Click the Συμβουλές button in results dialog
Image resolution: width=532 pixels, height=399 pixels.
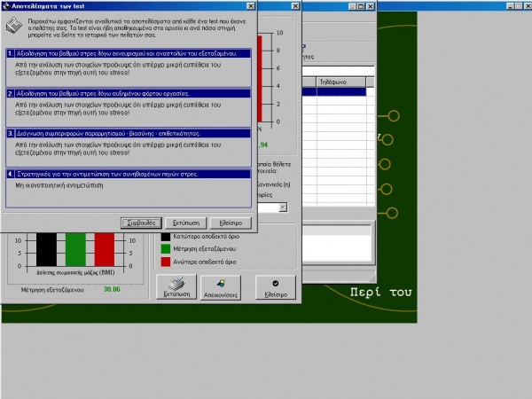(x=141, y=223)
